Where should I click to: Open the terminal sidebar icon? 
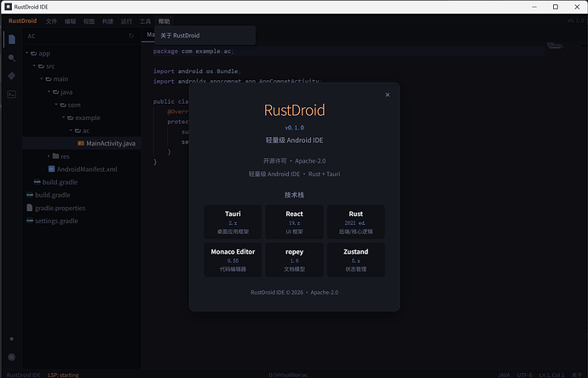coord(12,94)
